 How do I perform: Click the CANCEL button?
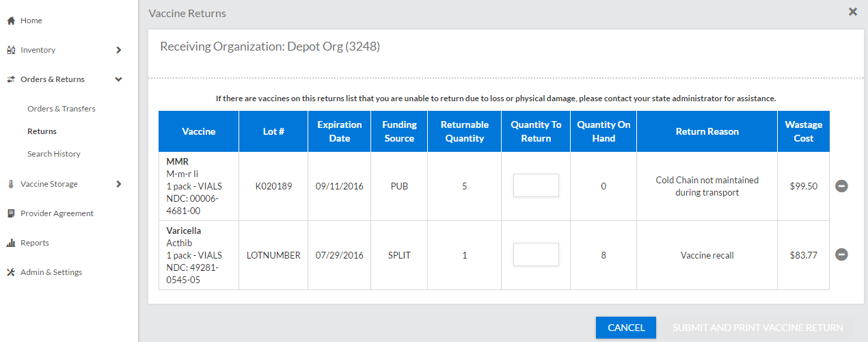tap(626, 328)
